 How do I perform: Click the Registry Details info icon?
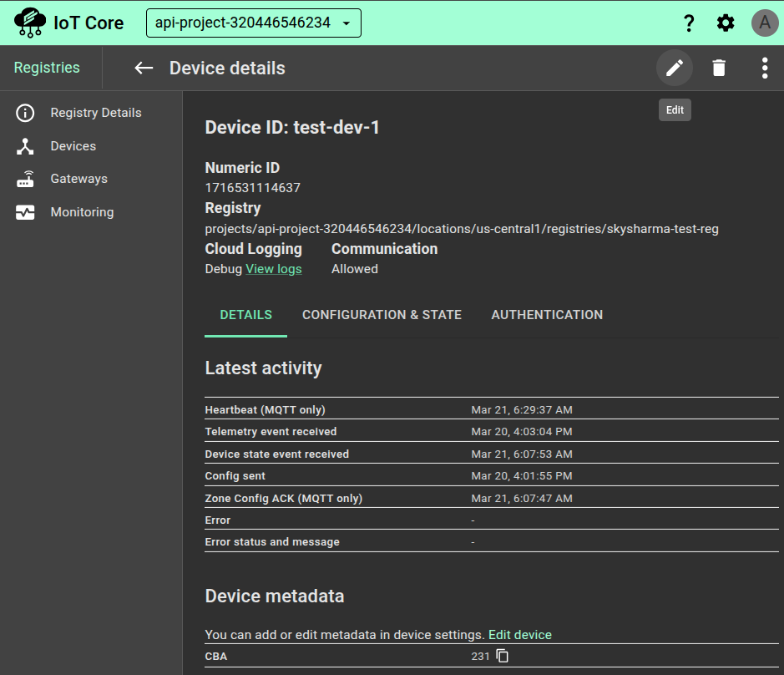[x=25, y=113]
